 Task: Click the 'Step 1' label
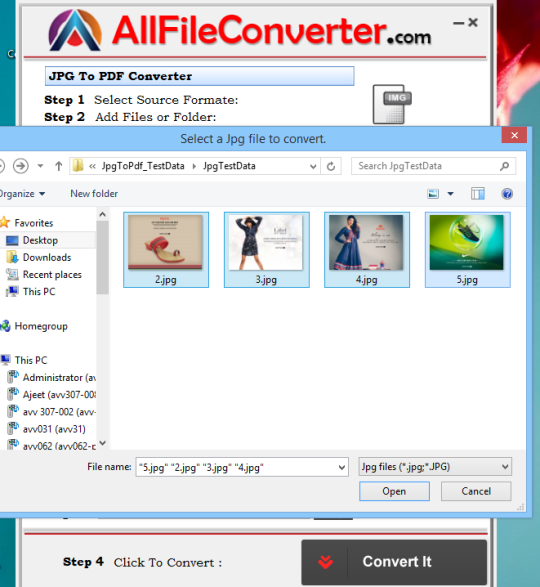click(64, 100)
